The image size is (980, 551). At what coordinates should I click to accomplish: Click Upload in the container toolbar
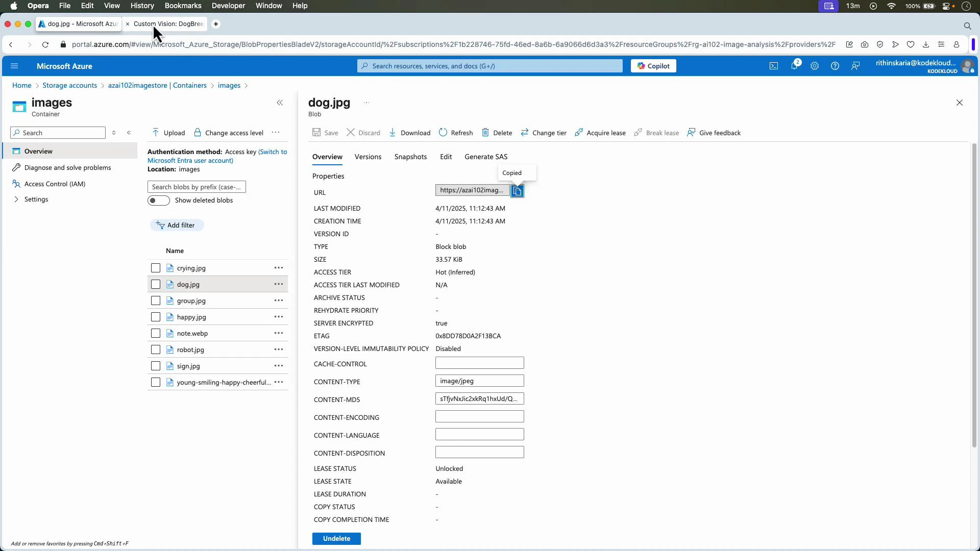coord(168,133)
